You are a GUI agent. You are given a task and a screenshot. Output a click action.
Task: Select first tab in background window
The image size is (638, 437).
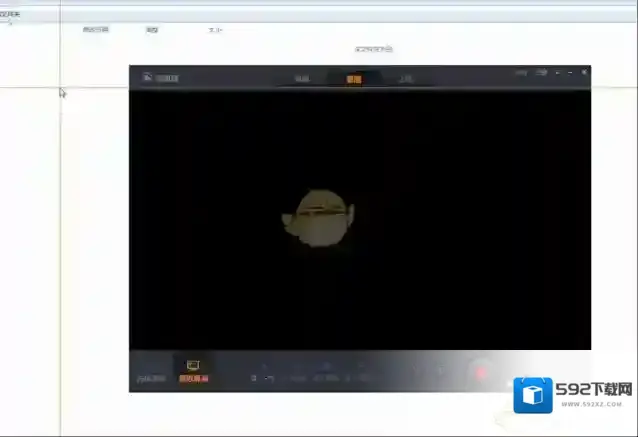(x=95, y=30)
